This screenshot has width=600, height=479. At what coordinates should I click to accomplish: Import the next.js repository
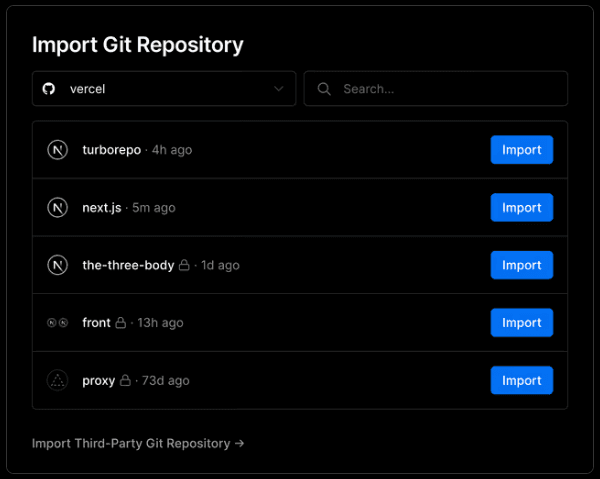click(521, 208)
